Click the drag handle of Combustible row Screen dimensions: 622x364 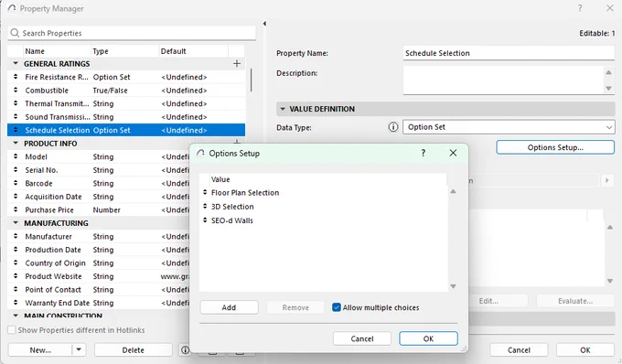[16, 90]
